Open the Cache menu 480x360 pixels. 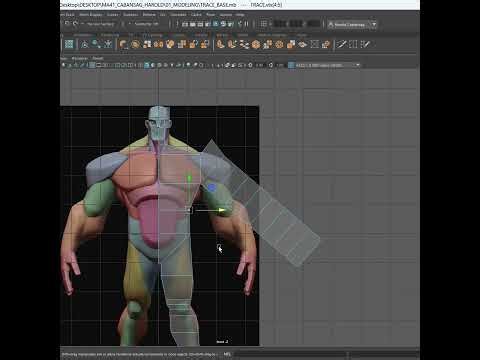pyautogui.click(x=196, y=15)
